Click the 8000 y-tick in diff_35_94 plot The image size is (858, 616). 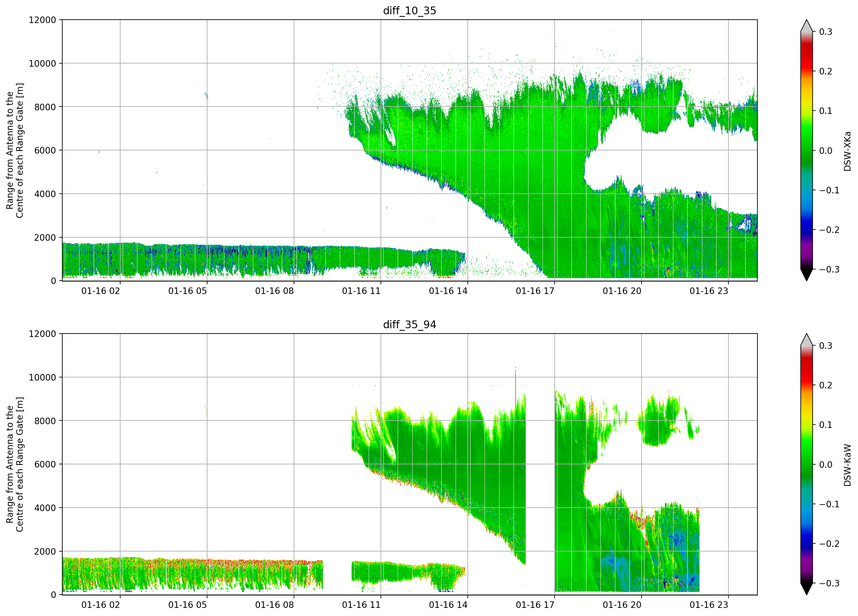pyautogui.click(x=45, y=421)
